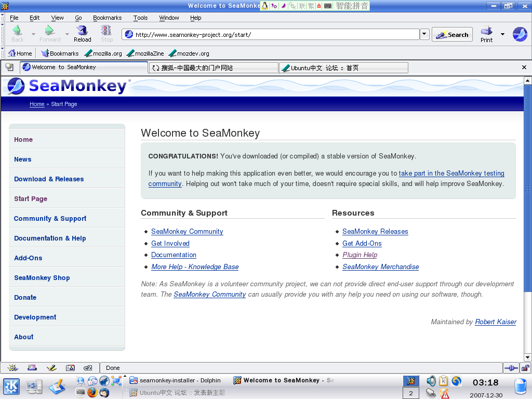Open the Print button dropdown arrow

(502, 34)
